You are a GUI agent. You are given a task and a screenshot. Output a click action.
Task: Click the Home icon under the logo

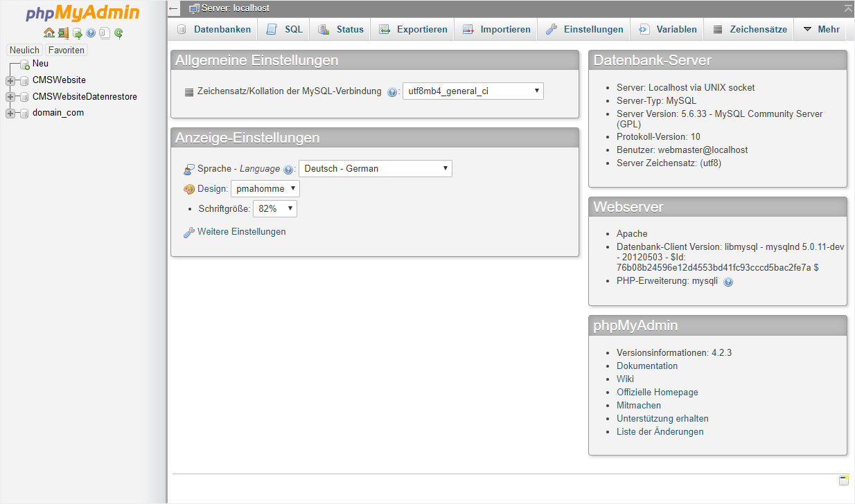click(49, 33)
